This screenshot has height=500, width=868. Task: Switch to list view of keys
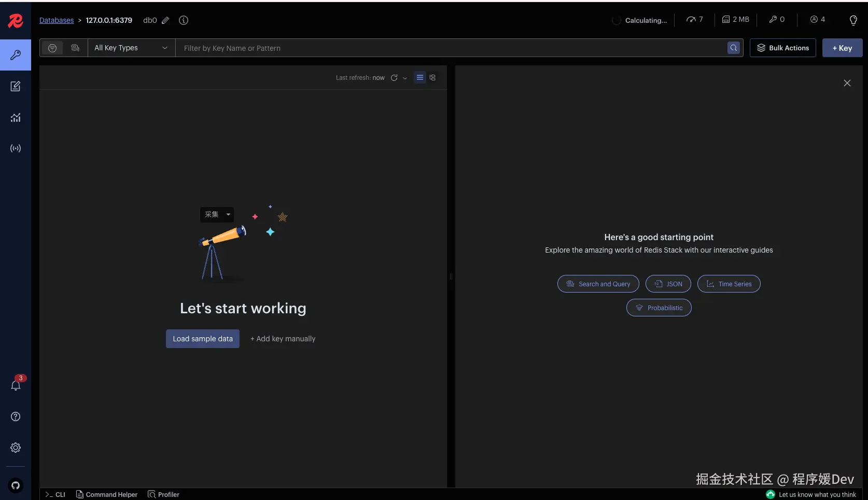click(420, 78)
